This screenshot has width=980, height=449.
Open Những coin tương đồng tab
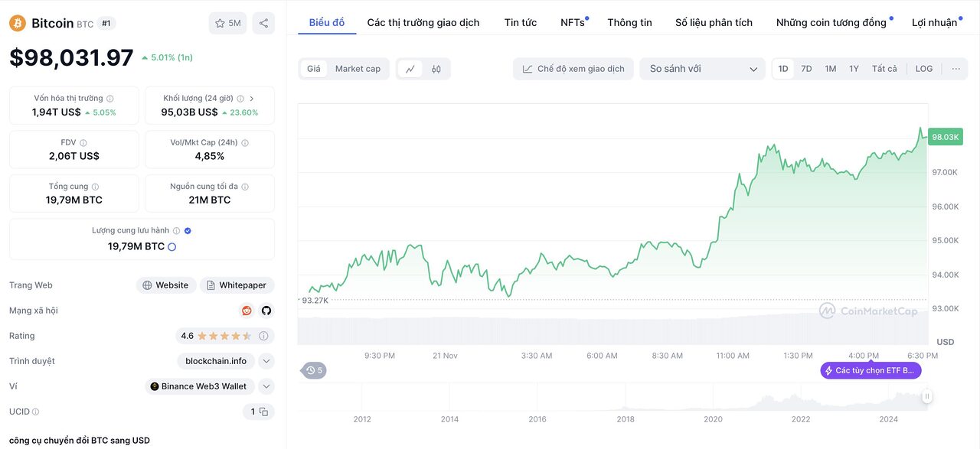tap(831, 22)
